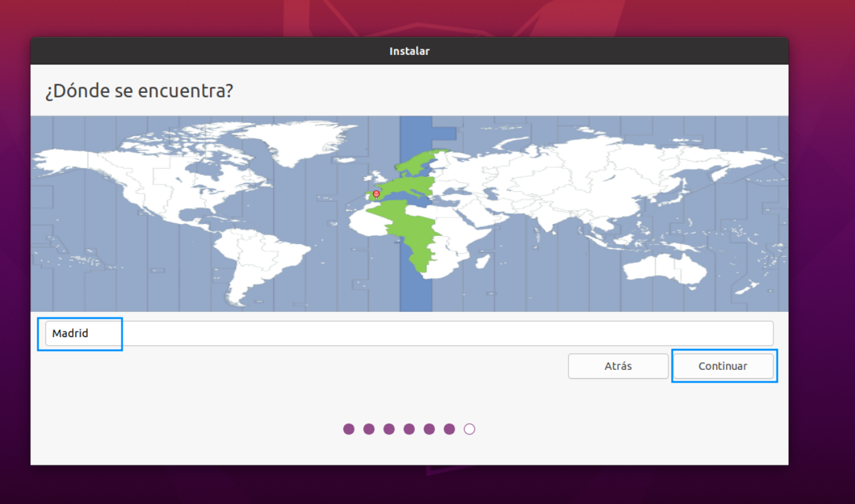Click the red location pin on Spain

[376, 194]
